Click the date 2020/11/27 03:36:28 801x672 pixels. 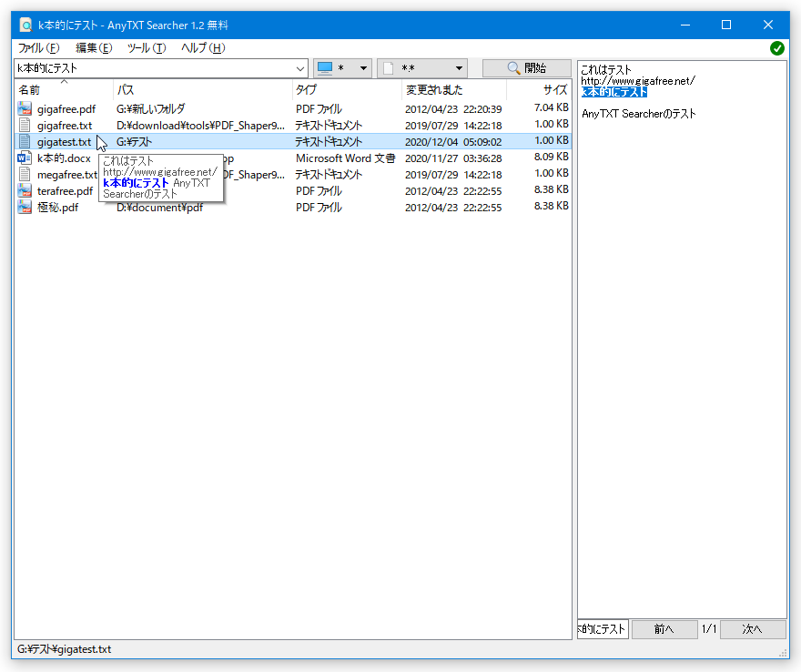pyautogui.click(x=453, y=158)
